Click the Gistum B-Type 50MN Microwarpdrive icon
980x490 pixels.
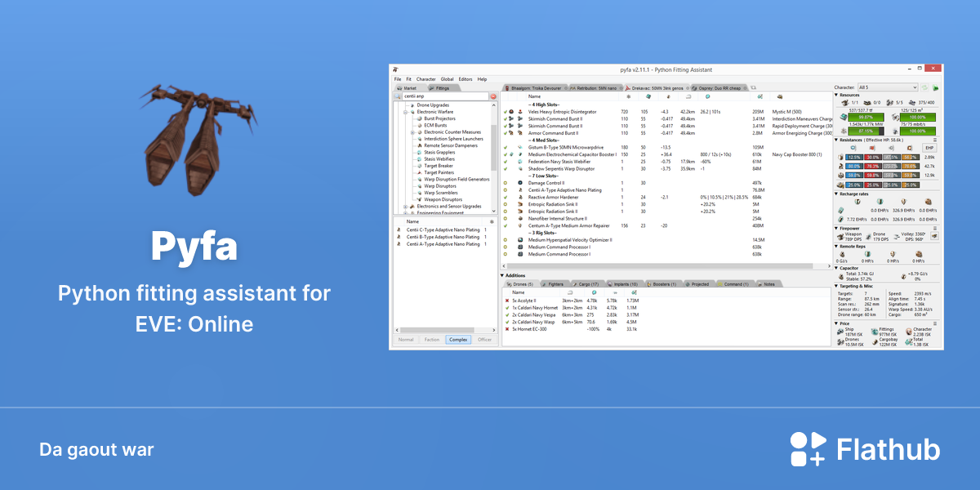(519, 147)
